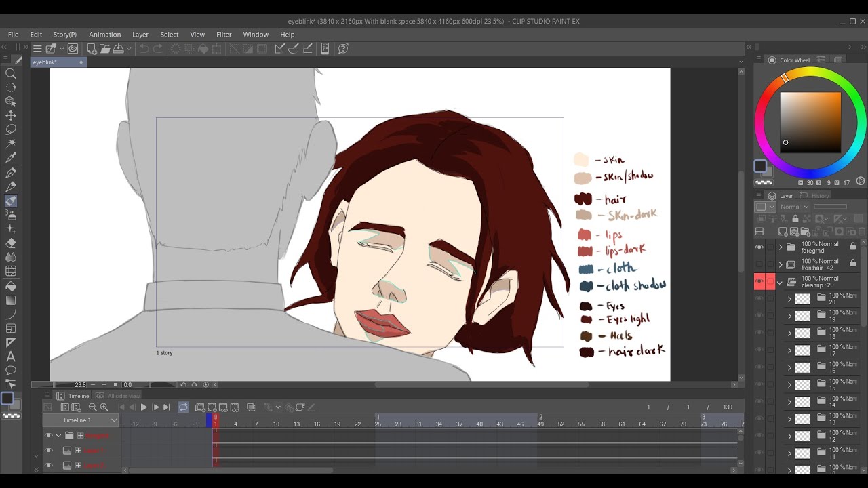Expand the foregrnd layer folder
Screen dimensions: 868x488
pyautogui.click(x=781, y=247)
